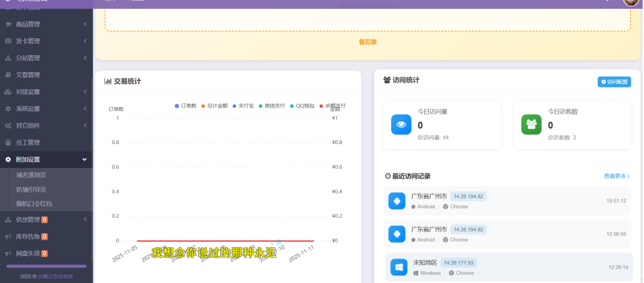Click the 0 badge next to 网盘失效
This screenshot has width=644, height=283.
tap(45, 253)
